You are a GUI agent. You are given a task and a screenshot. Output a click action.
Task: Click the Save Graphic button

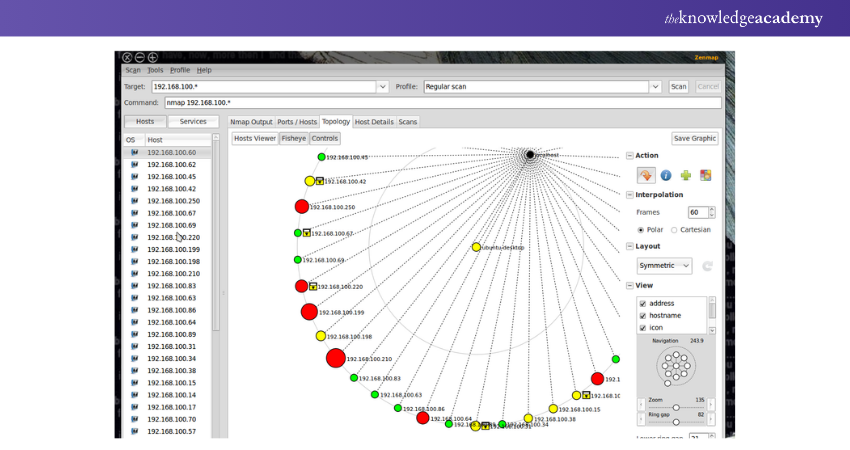point(695,138)
